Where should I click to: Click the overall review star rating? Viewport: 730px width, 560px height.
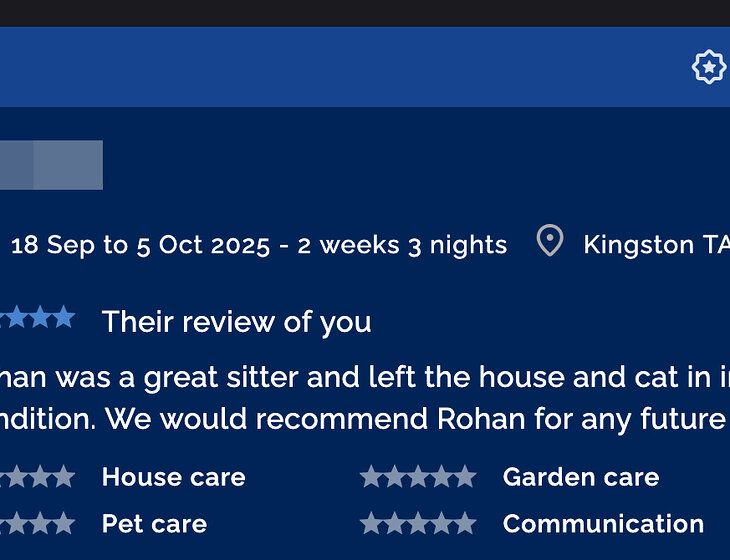pos(38,319)
